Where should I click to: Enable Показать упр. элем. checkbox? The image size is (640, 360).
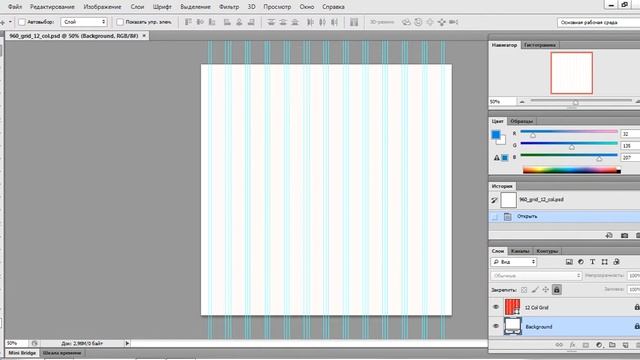coord(120,22)
